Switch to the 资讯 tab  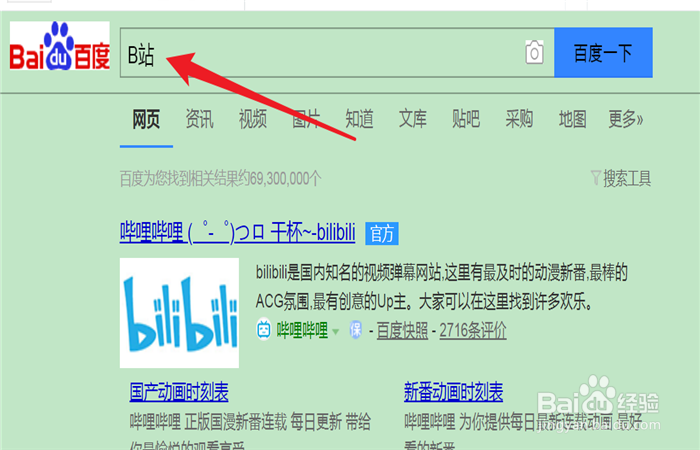click(200, 119)
